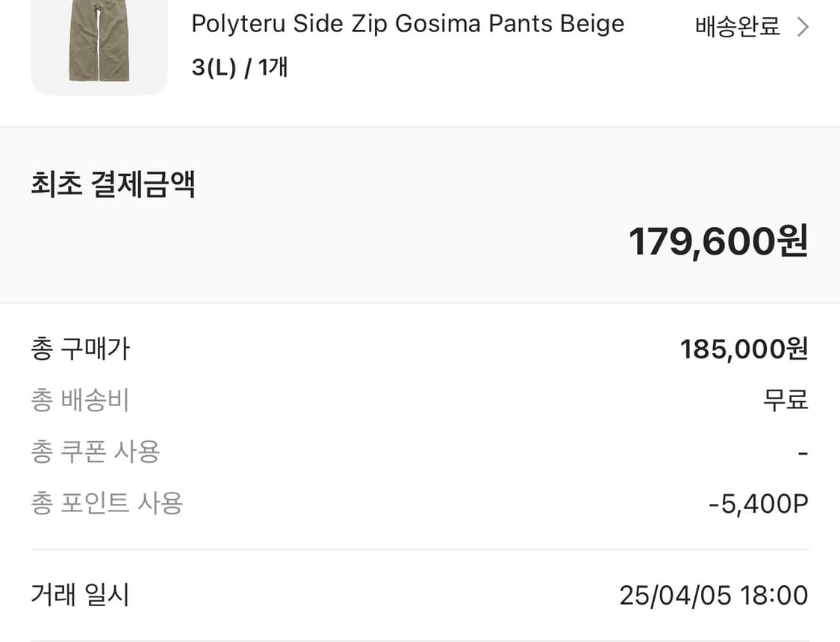Click the 배송완료 status label
The image size is (840, 642).
pos(736,26)
